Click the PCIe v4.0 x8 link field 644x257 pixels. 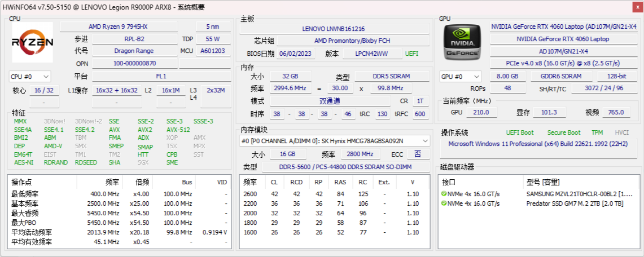564,63
